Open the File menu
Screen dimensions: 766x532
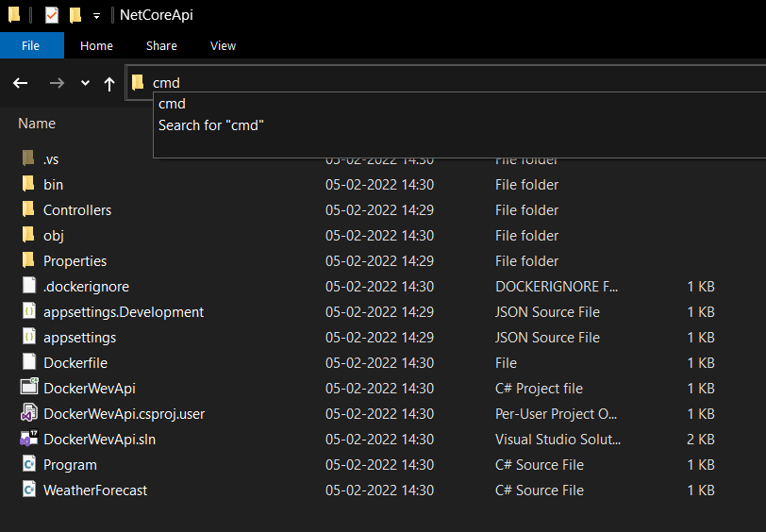[31, 45]
